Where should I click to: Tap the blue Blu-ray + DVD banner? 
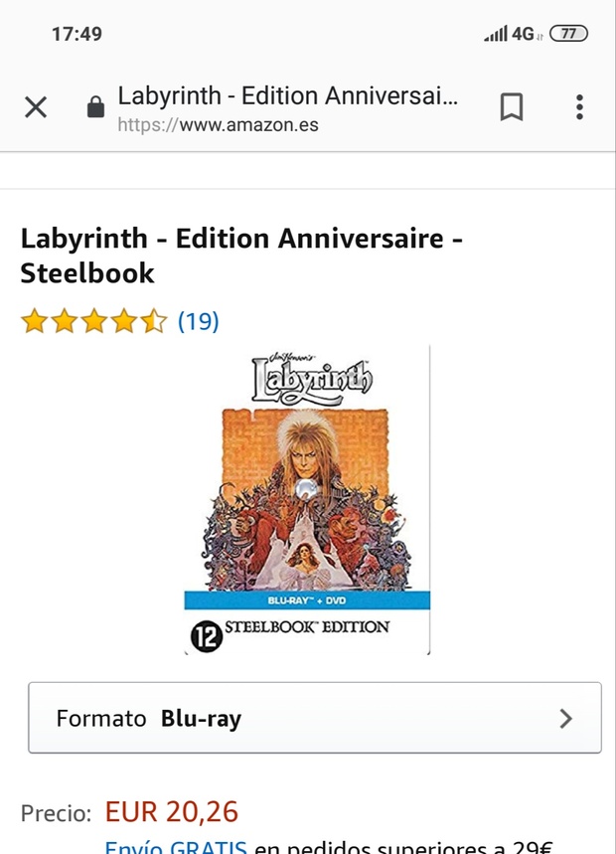[x=307, y=600]
